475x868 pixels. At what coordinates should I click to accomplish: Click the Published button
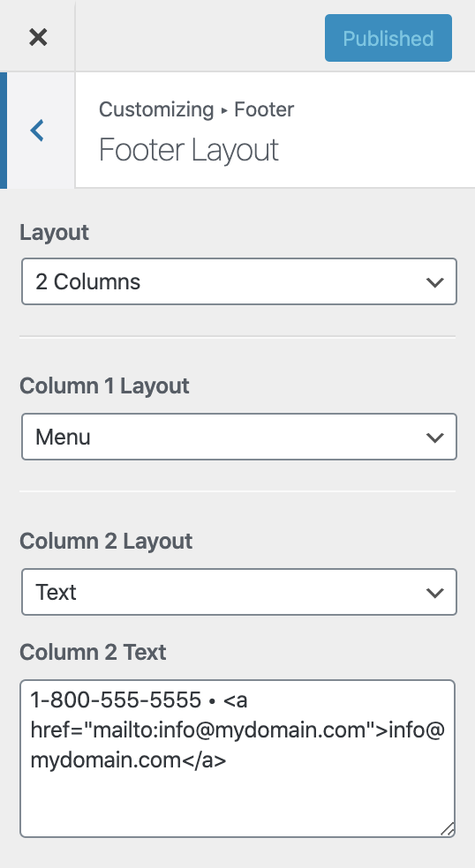point(388,38)
